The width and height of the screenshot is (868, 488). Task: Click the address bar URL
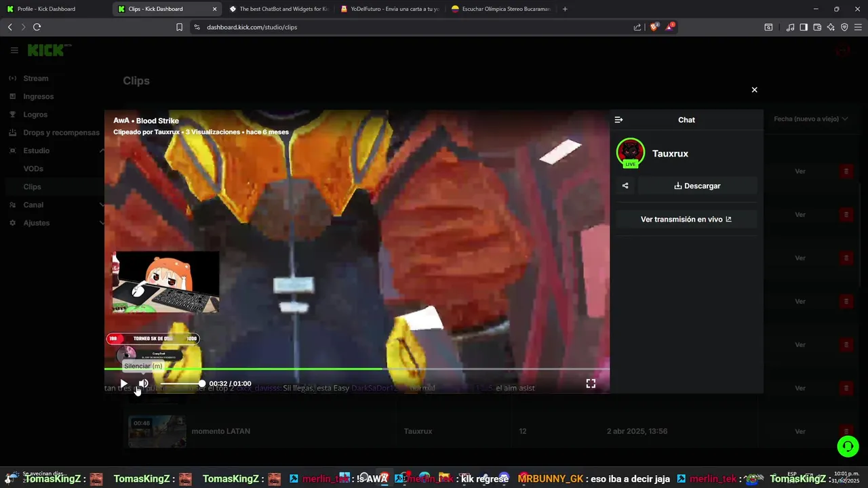[252, 27]
